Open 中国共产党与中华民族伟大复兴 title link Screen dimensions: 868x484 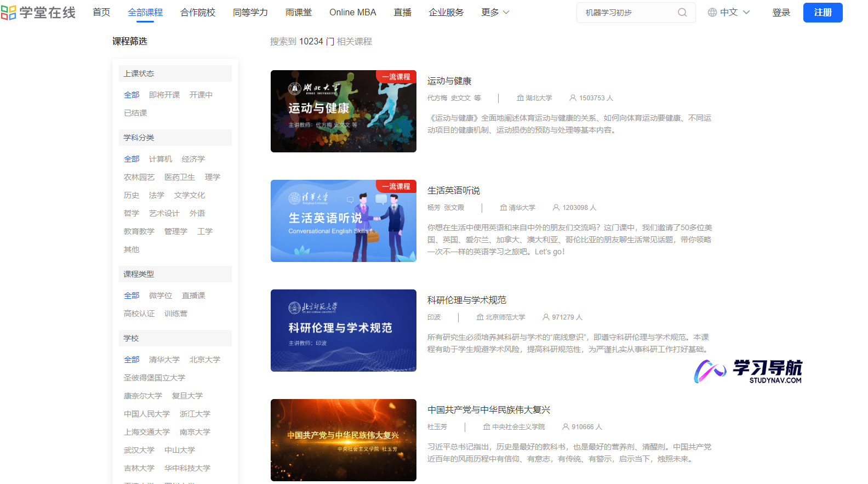(489, 410)
